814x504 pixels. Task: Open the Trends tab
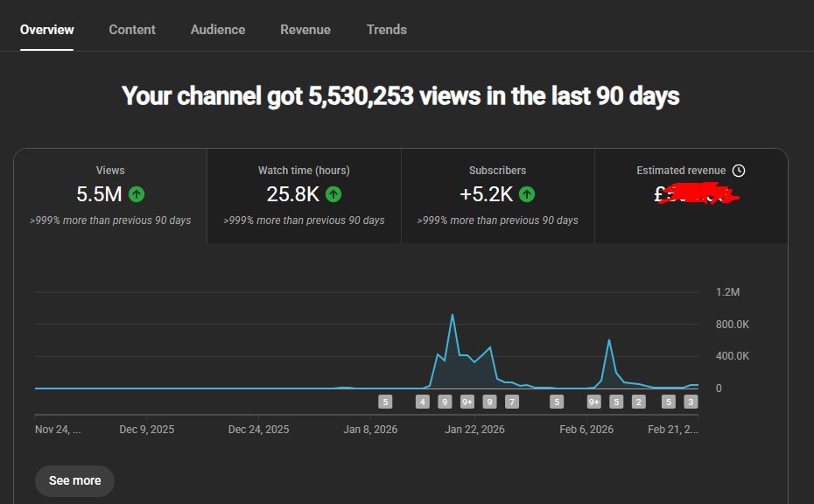coord(386,29)
